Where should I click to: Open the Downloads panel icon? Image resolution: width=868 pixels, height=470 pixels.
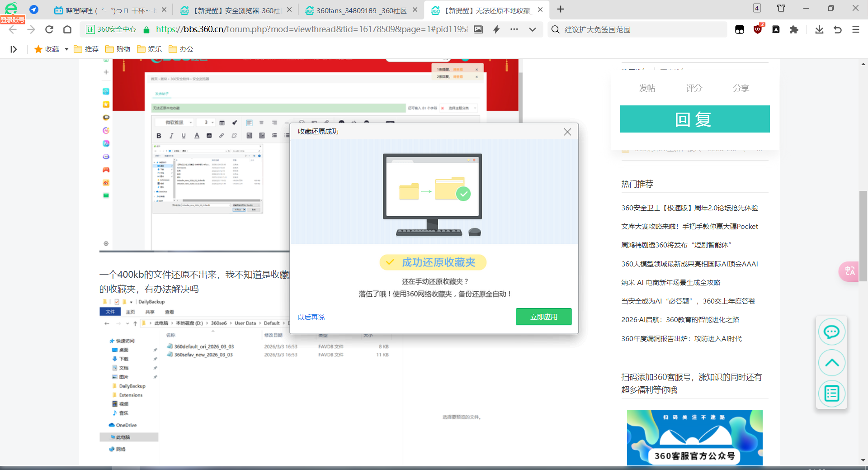coord(819,29)
